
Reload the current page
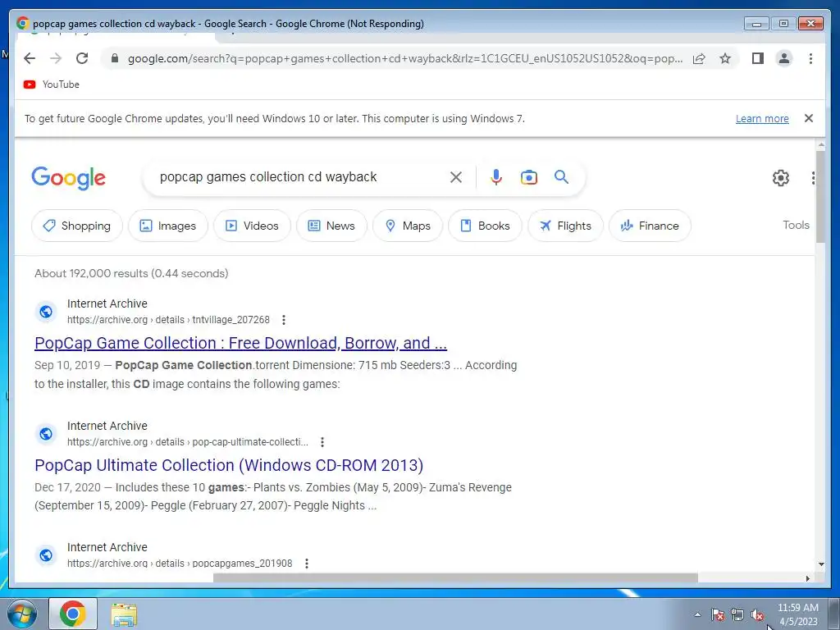coord(82,58)
